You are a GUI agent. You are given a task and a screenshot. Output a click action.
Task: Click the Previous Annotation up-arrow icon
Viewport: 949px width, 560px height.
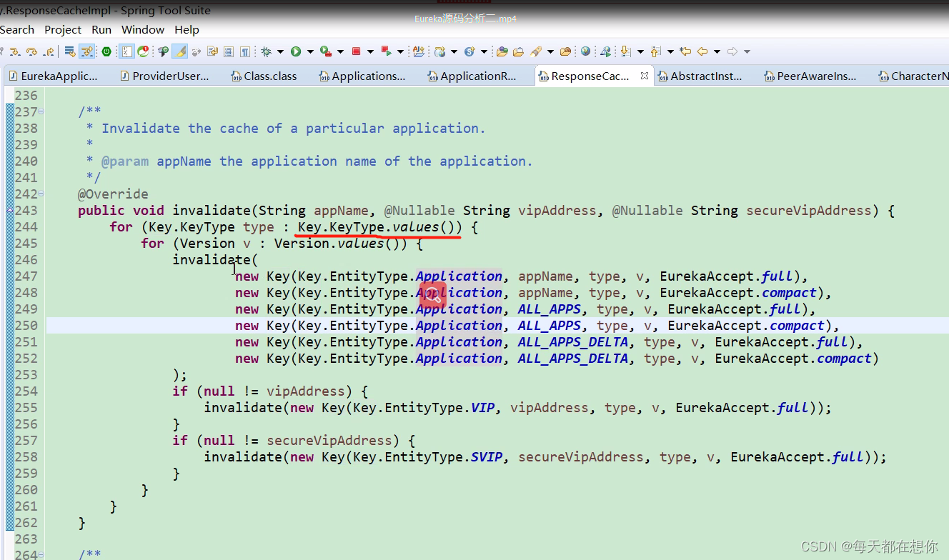point(655,51)
